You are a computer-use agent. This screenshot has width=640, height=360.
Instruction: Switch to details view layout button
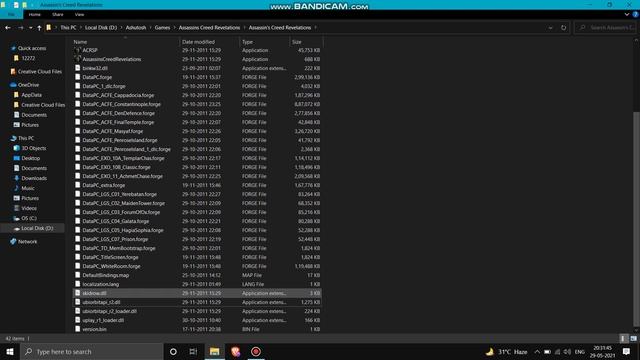[x=623, y=338]
